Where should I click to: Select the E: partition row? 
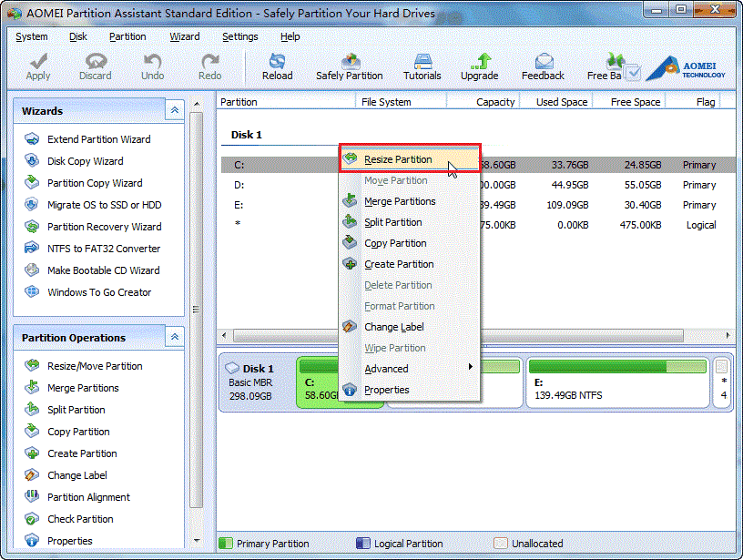pos(479,205)
